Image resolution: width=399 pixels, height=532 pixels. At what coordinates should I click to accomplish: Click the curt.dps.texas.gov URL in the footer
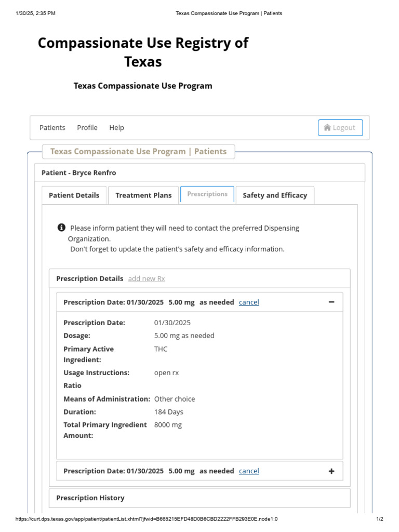click(147, 519)
